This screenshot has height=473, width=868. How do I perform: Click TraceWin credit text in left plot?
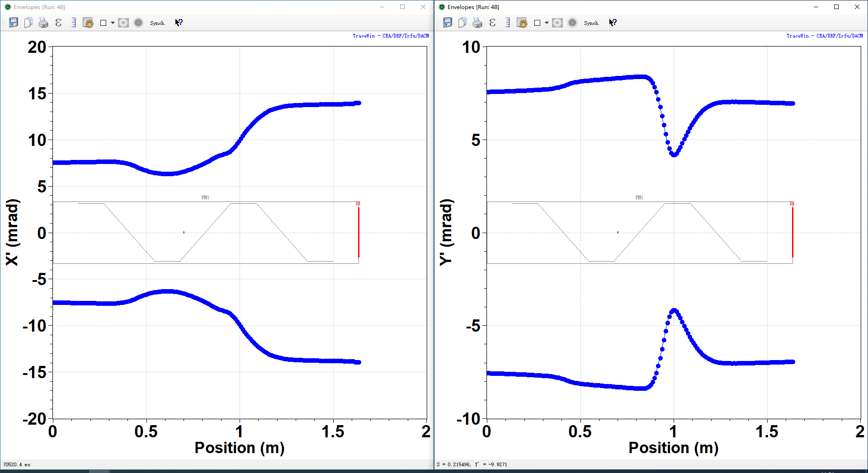coord(391,36)
